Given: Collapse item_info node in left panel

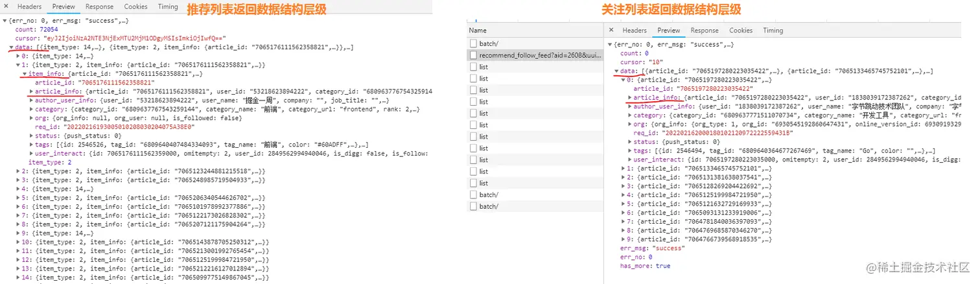Looking at the screenshot, I should pos(24,74).
